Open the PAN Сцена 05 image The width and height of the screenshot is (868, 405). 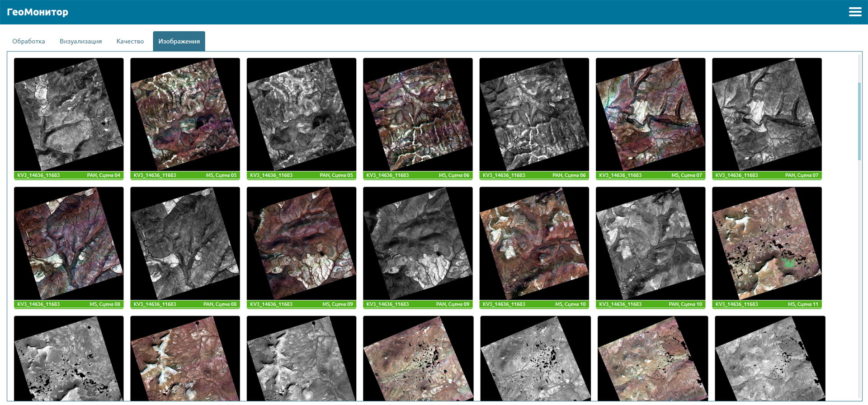pyautogui.click(x=301, y=114)
